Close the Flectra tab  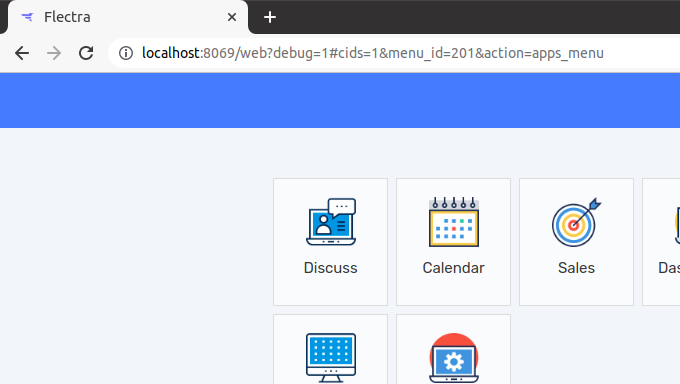click(x=232, y=17)
